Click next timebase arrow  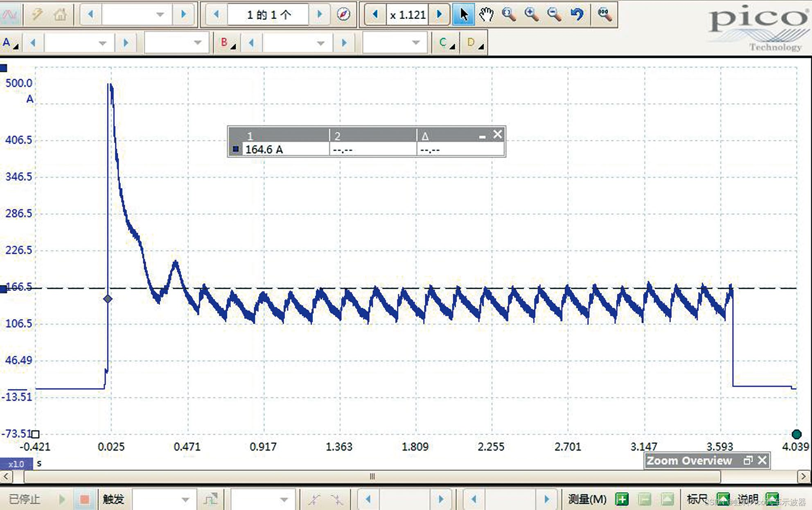click(x=183, y=15)
